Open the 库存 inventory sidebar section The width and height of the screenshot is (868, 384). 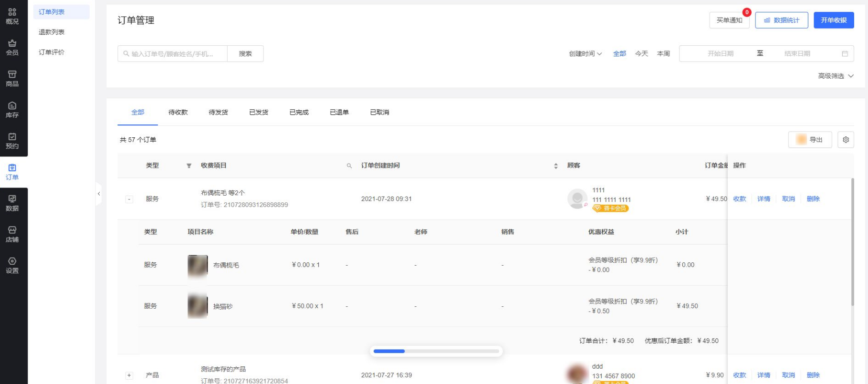pos(12,110)
